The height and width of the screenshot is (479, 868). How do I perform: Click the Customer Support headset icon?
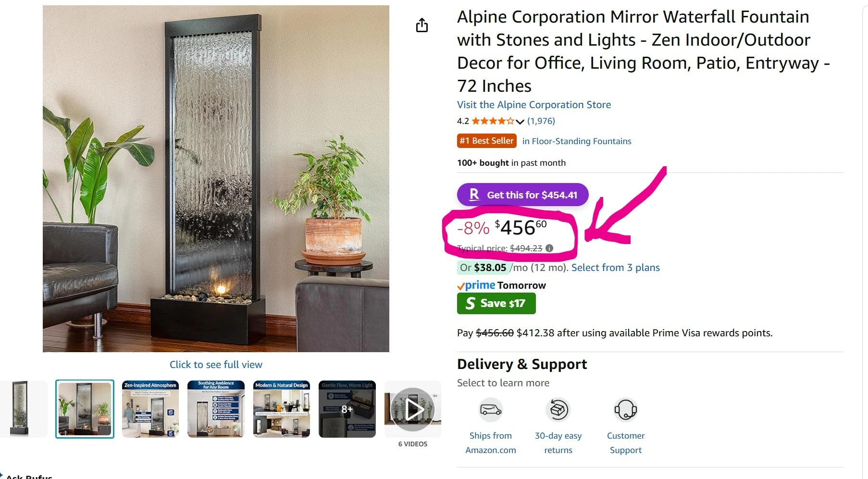click(625, 410)
